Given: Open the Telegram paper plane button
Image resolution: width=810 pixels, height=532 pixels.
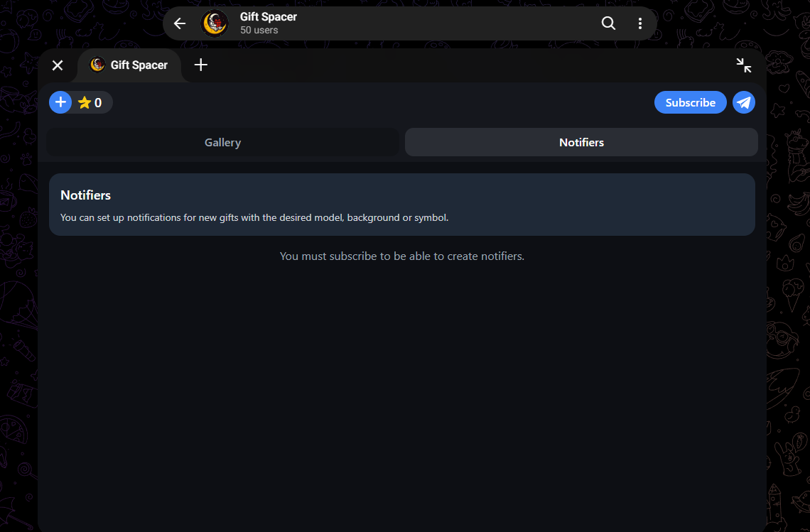Looking at the screenshot, I should pyautogui.click(x=744, y=102).
